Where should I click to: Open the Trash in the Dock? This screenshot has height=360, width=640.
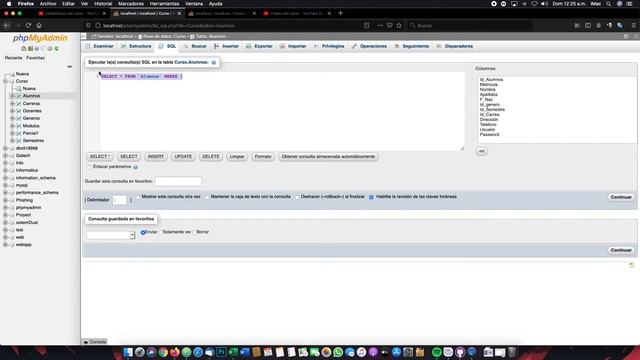[511, 352]
